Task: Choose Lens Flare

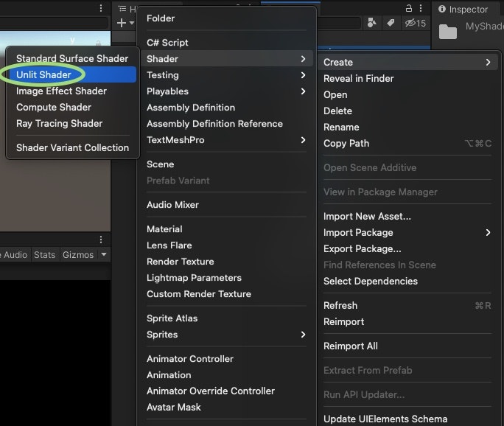Action: [x=227, y=245]
